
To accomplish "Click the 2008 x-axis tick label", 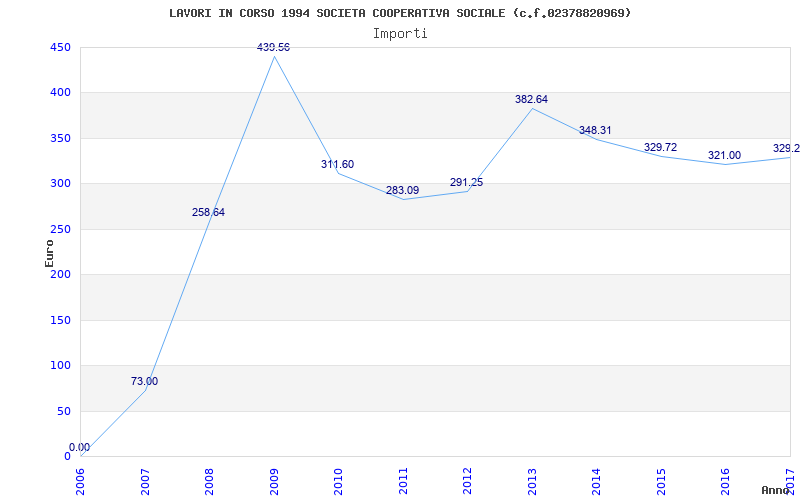I will click(210, 482).
